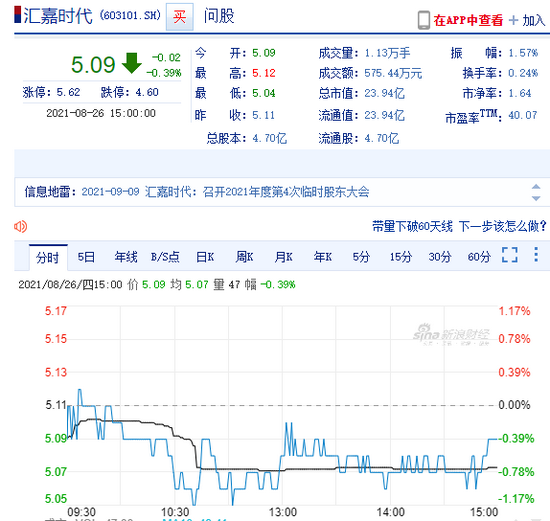Select the 分时 chart tab
Viewport: 550px width, 521px height.
point(48,258)
